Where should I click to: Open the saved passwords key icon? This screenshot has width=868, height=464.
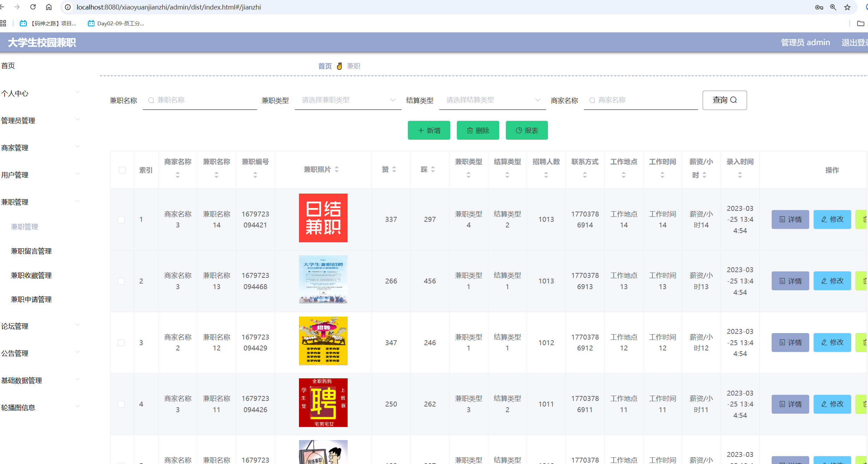tap(819, 7)
